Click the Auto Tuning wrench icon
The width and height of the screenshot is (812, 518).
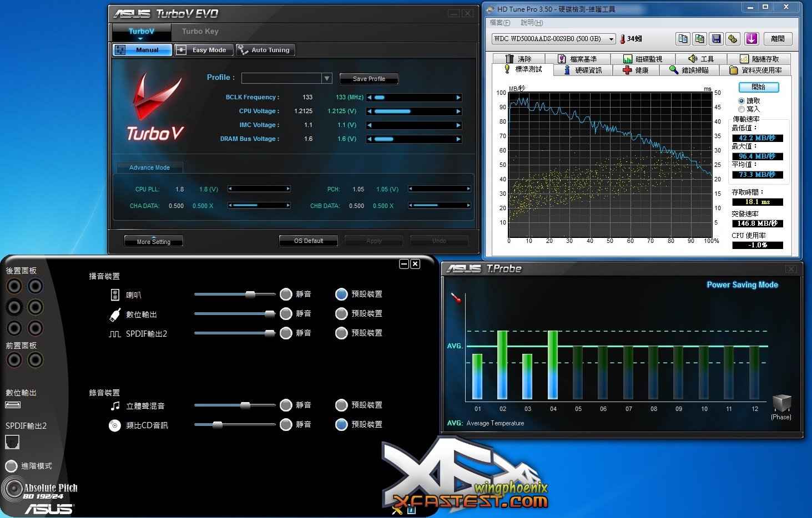coord(243,50)
